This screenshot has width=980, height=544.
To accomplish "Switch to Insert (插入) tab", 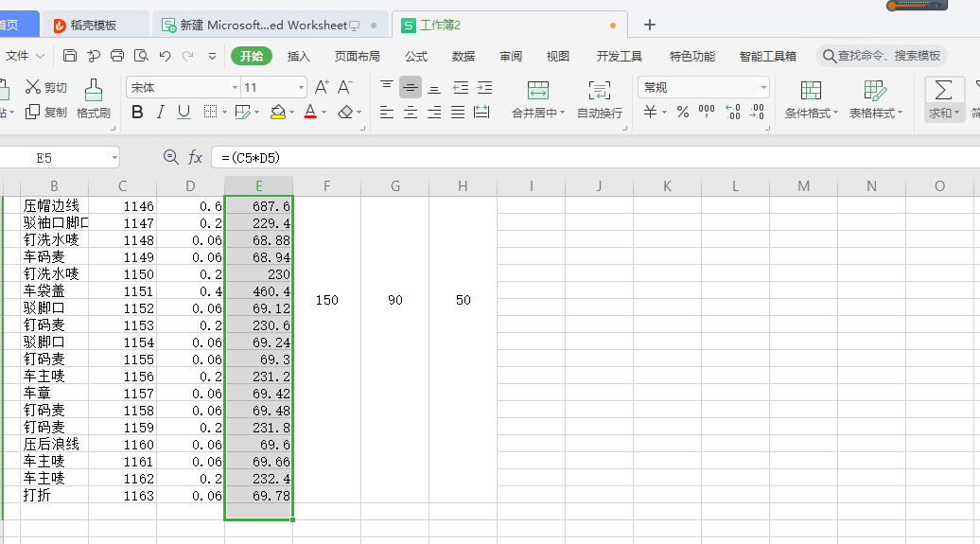I will (299, 56).
